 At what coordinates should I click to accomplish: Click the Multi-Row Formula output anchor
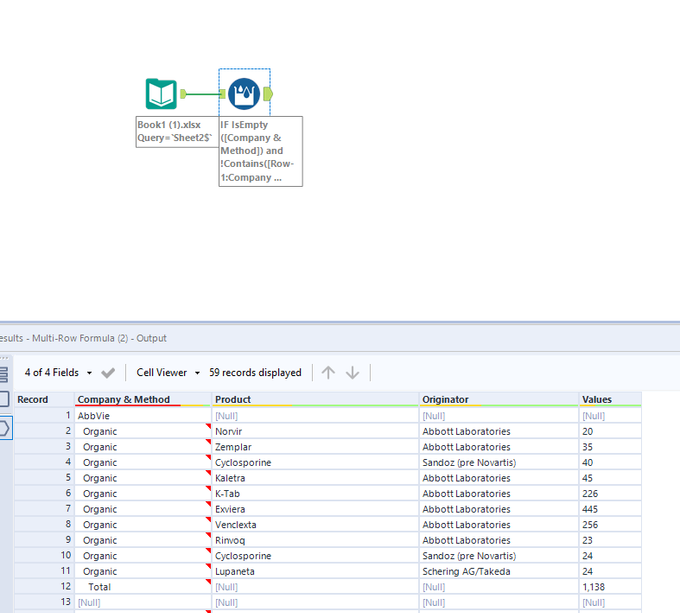click(x=268, y=94)
